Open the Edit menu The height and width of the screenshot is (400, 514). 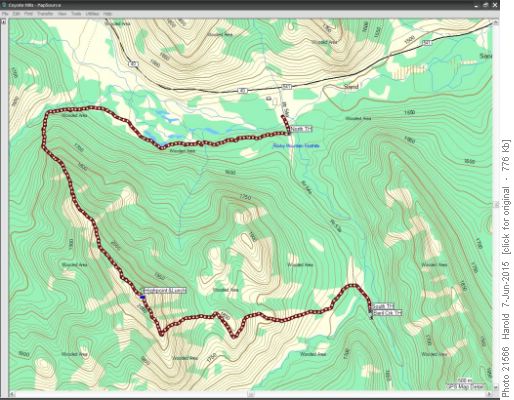tap(16, 14)
